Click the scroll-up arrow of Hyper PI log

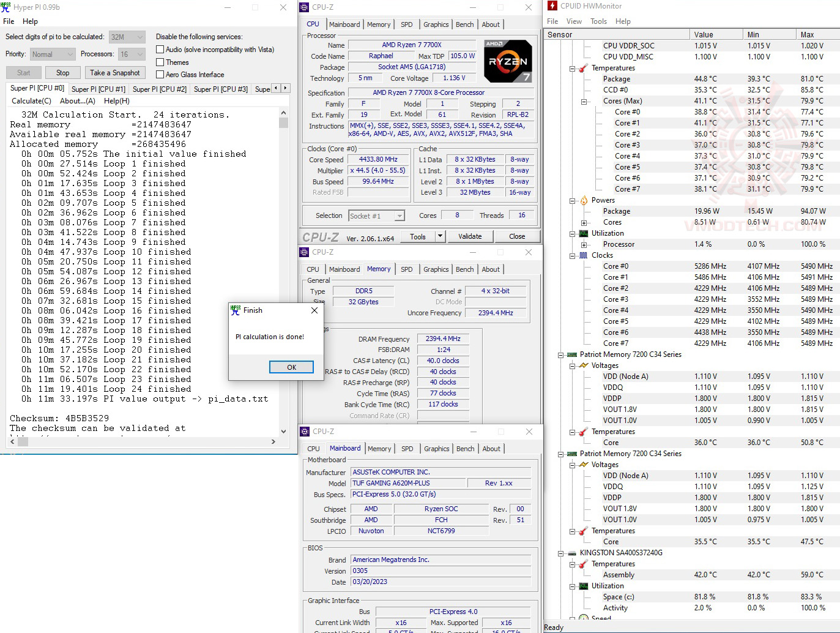283,113
